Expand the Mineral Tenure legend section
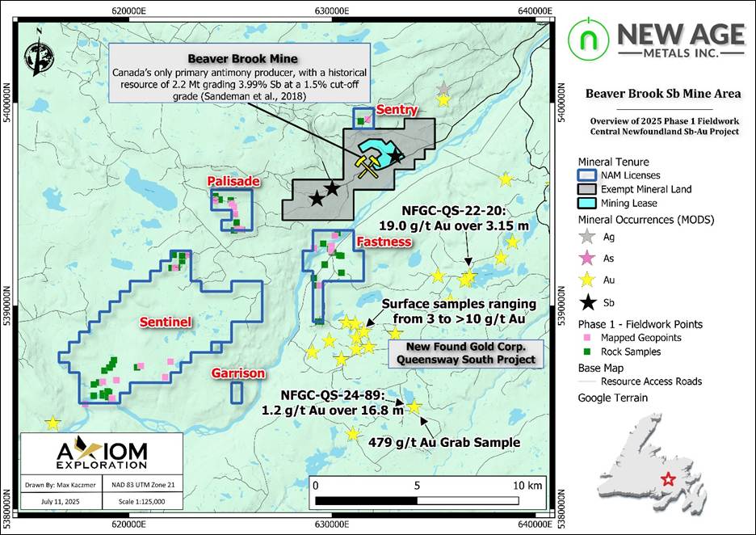Screen dimensions: 756x535 click(x=613, y=161)
